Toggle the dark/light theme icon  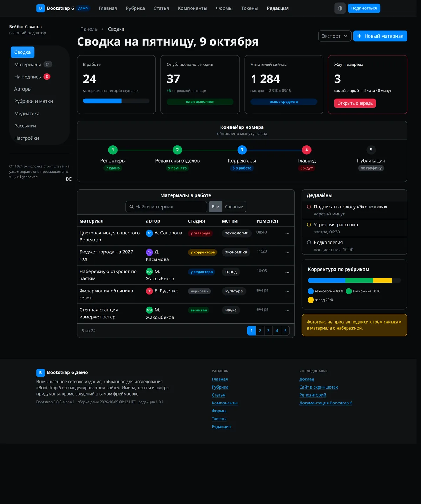pyautogui.click(x=340, y=8)
